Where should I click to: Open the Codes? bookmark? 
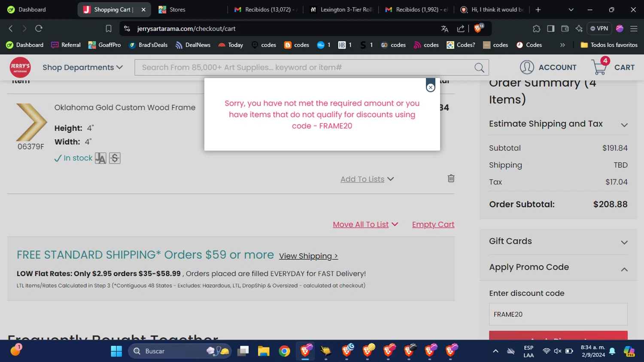point(461,45)
